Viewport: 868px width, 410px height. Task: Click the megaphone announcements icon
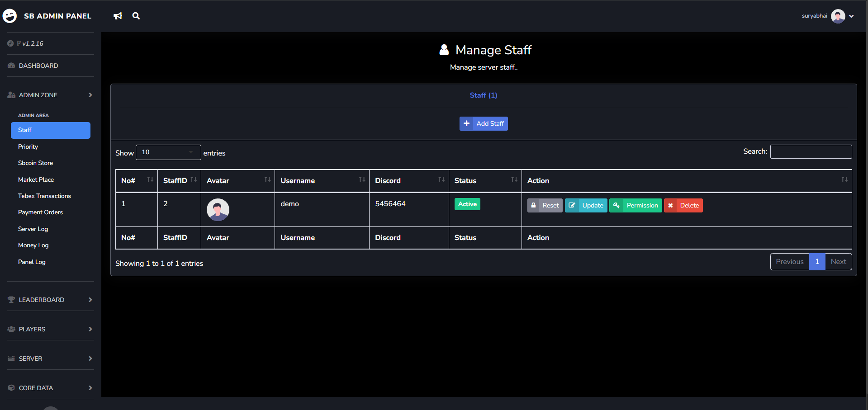(x=118, y=16)
